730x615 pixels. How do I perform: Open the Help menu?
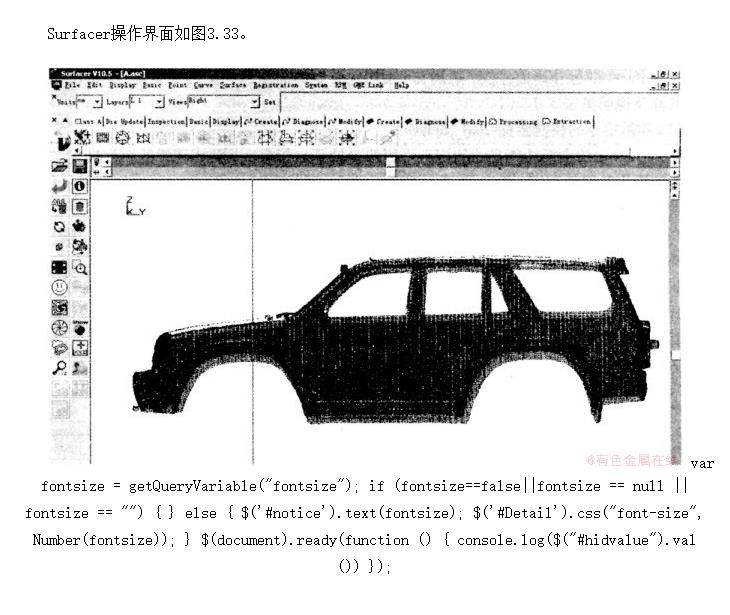point(401,85)
